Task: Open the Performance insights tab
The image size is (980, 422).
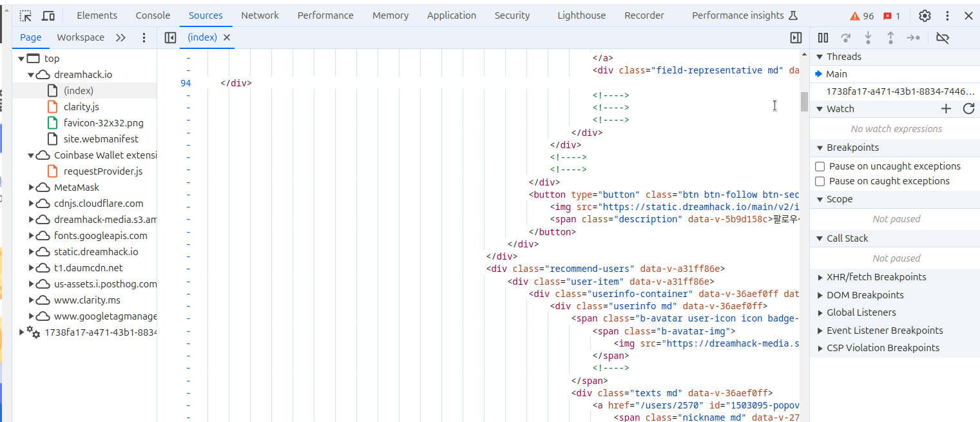Action: click(x=745, y=15)
